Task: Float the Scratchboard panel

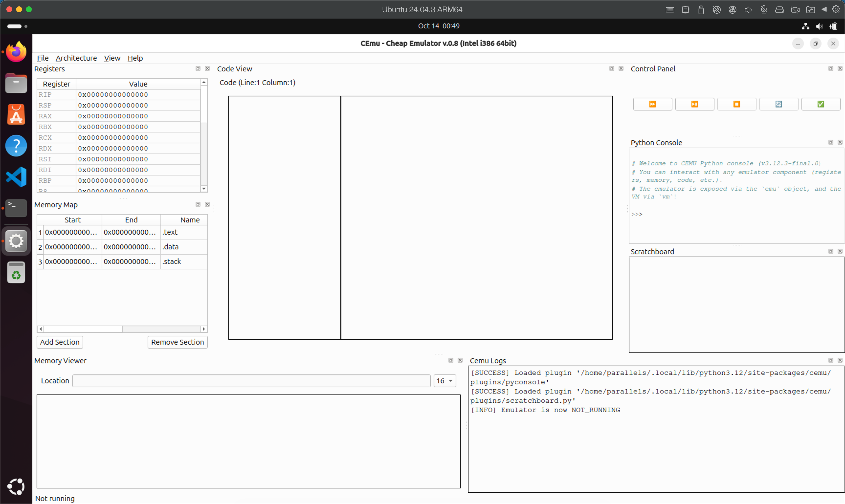Action: (x=830, y=251)
